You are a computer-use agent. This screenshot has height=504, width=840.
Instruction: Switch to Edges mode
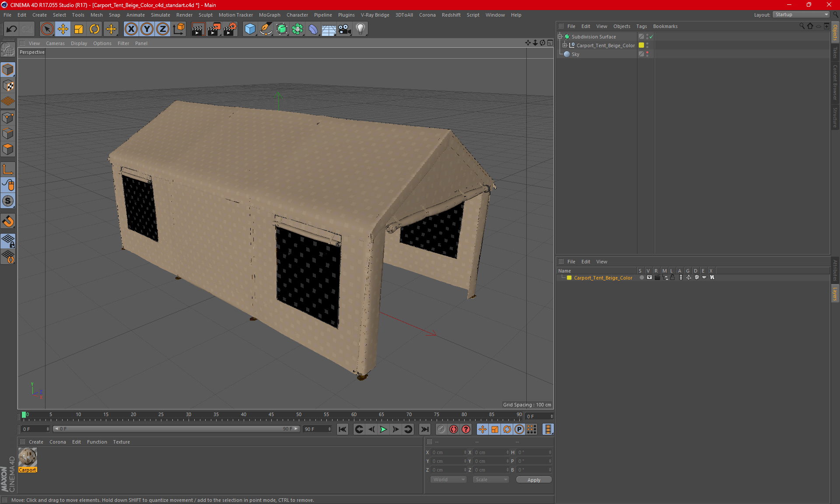coord(8,133)
